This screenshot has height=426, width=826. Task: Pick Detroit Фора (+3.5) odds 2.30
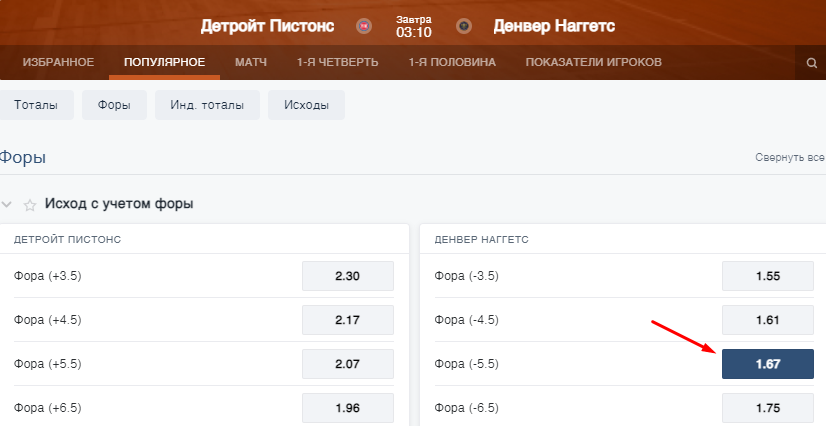[348, 276]
